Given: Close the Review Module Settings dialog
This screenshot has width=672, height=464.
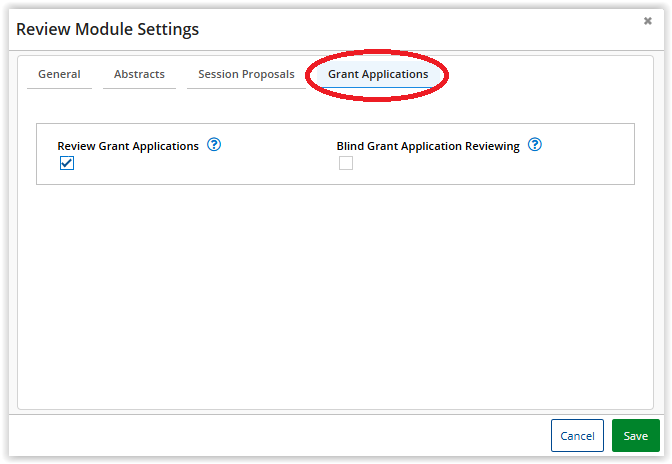Looking at the screenshot, I should (x=648, y=21).
